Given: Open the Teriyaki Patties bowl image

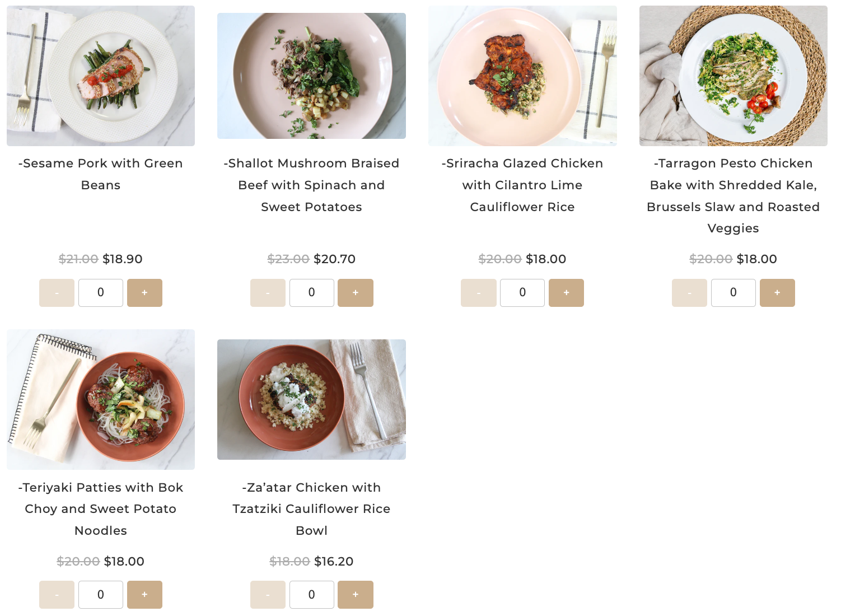Looking at the screenshot, I should (101, 399).
